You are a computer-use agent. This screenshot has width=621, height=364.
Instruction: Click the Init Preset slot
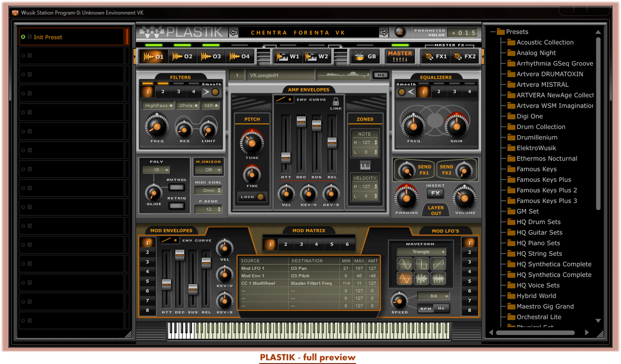point(71,37)
